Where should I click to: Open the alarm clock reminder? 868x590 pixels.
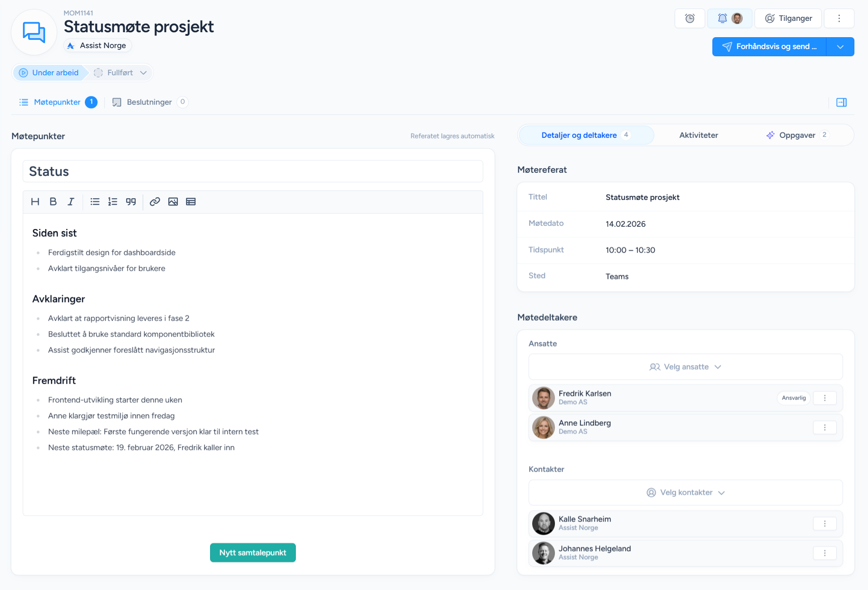(x=690, y=19)
